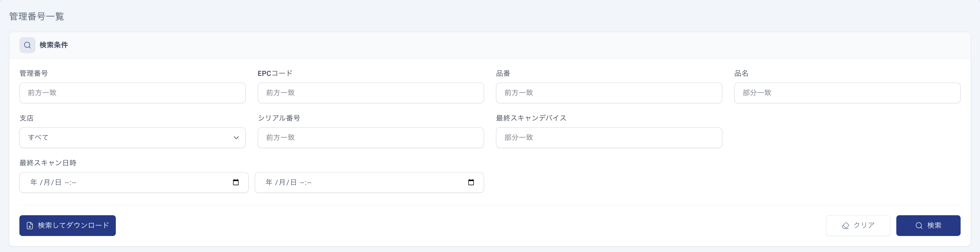Focus the シリアル番号 input field

(x=371, y=138)
